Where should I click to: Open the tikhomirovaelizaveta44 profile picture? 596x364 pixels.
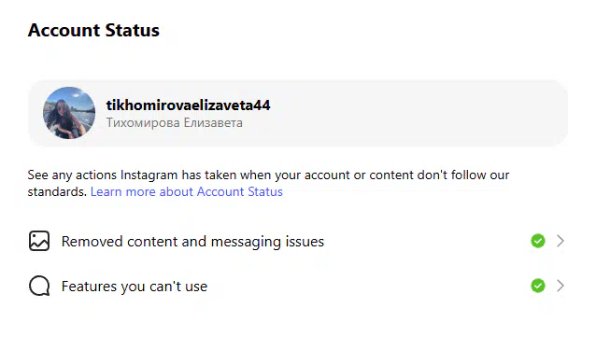pos(69,113)
